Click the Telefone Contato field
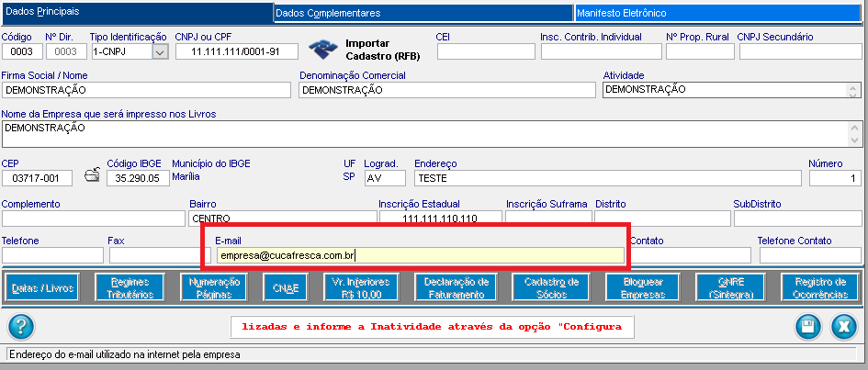The width and height of the screenshot is (868, 370). coord(810,255)
